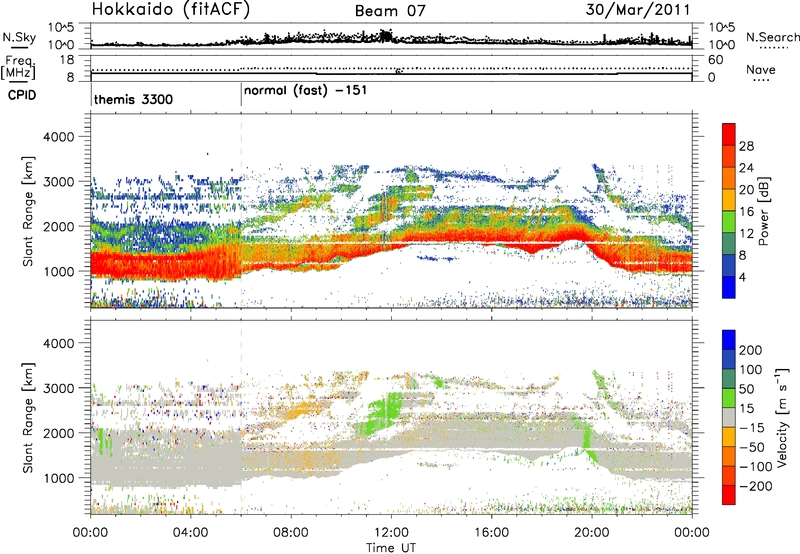This screenshot has height=554, width=800.
Task: Click the dashed CPID change line in power panel
Action: point(241,210)
